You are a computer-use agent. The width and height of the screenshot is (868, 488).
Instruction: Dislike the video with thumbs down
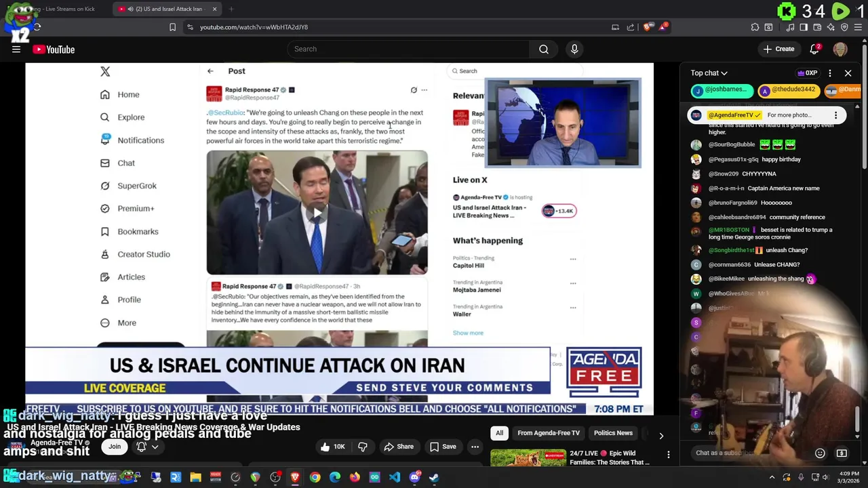[x=363, y=447]
